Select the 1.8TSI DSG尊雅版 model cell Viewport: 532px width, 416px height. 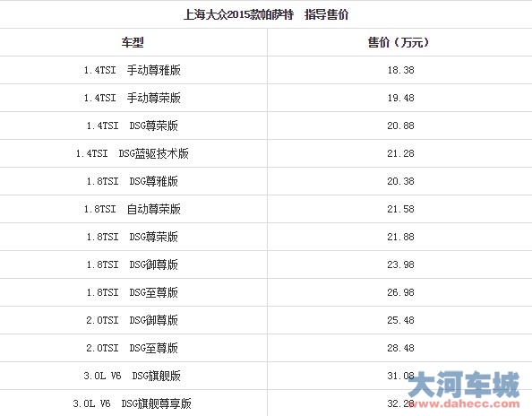click(x=133, y=182)
